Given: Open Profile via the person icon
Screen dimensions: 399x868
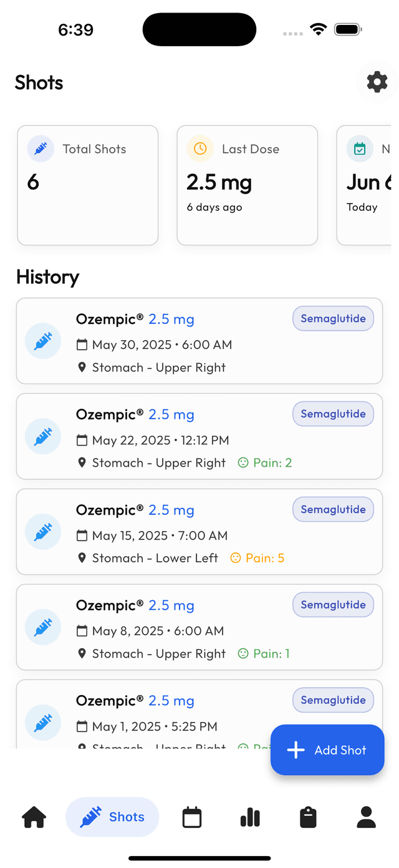Looking at the screenshot, I should pyautogui.click(x=366, y=817).
